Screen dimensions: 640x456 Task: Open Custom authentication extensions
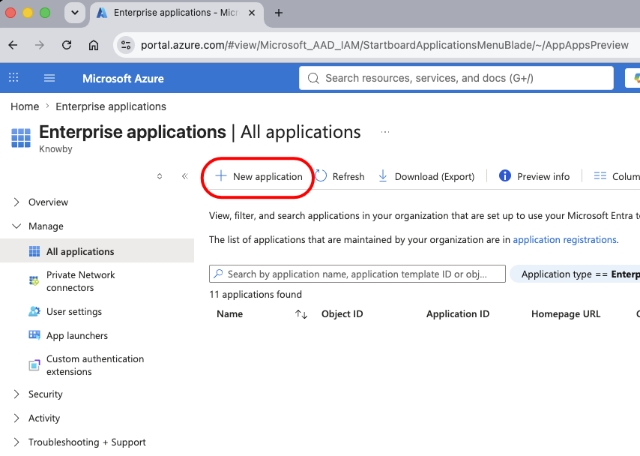point(95,365)
